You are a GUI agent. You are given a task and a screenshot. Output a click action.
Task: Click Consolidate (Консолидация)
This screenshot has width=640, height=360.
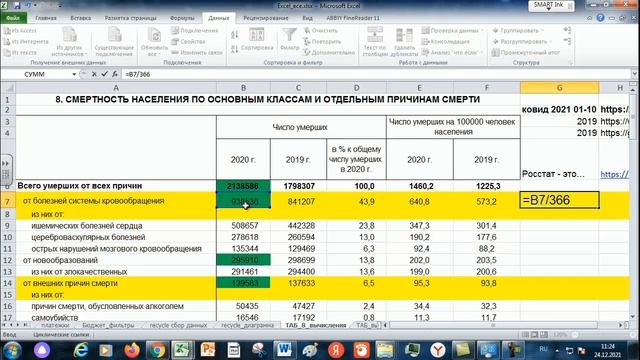446,42
